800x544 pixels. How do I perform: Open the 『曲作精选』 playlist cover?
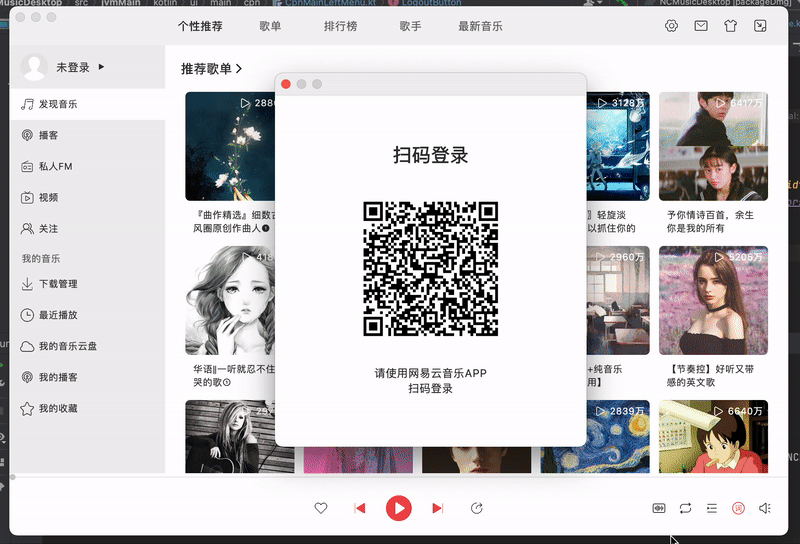[230, 146]
